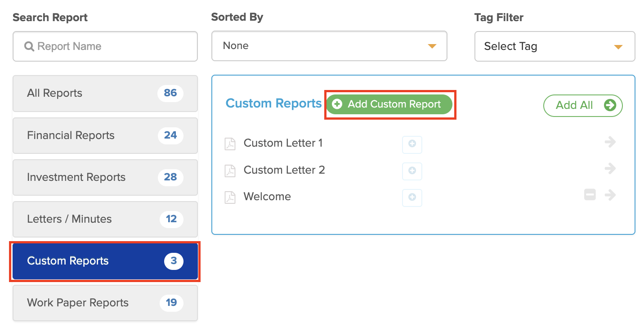This screenshot has height=332, width=644.
Task: Click the PDF icon beside Welcome
Action: 230,197
